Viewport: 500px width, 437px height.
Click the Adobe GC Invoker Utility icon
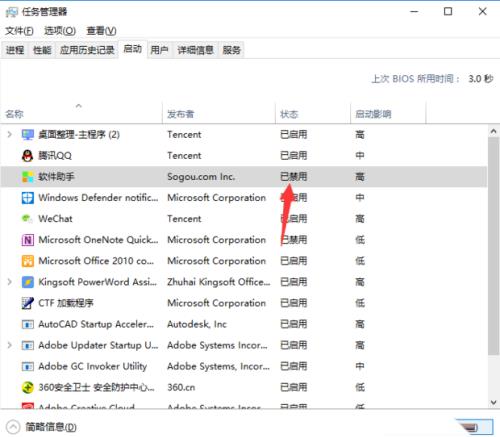tap(27, 366)
